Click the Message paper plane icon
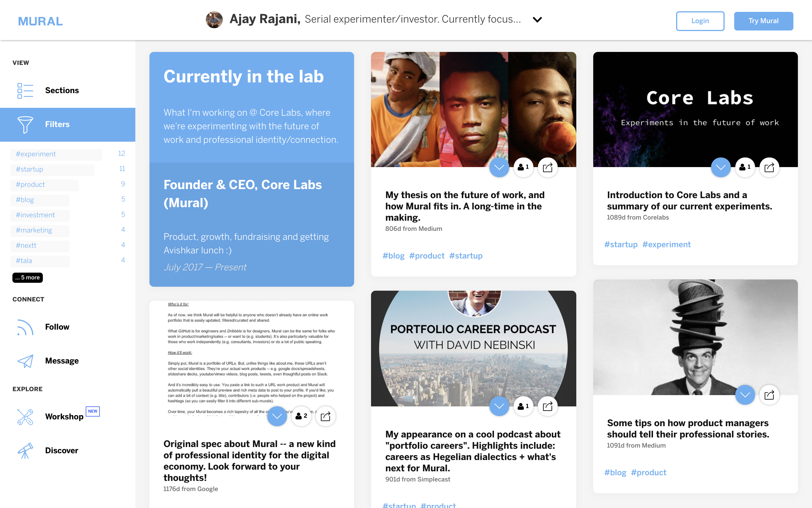The height and width of the screenshot is (508, 812). [25, 361]
